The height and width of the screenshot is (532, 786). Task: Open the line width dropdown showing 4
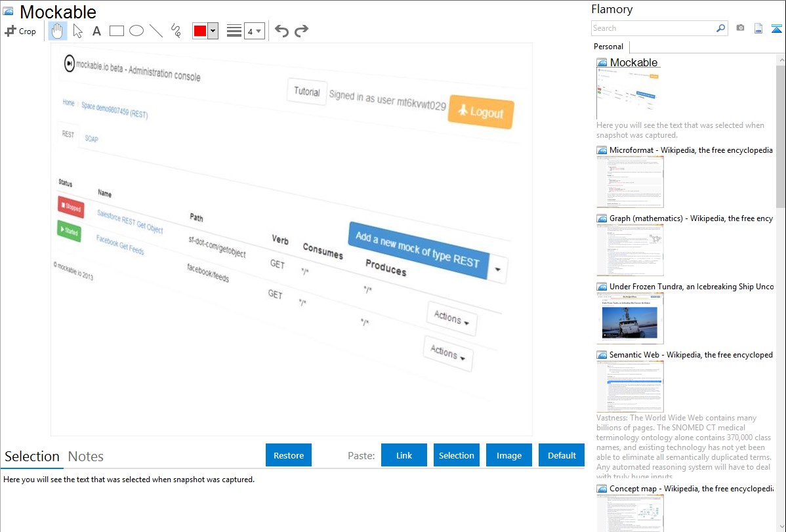pyautogui.click(x=255, y=31)
